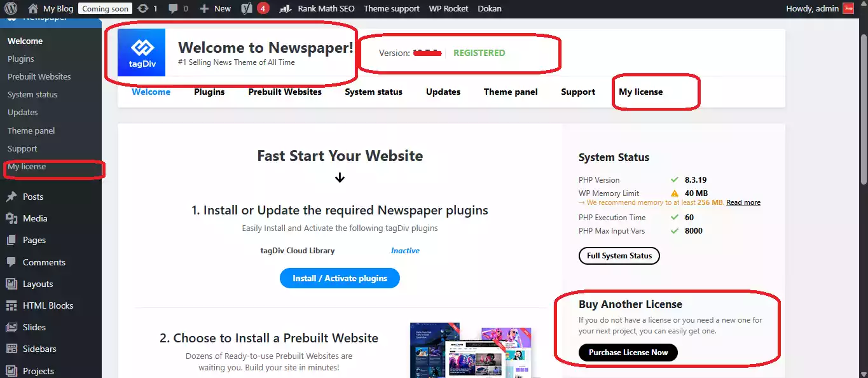
Task: Open the My Blog home icon
Action: tap(33, 8)
